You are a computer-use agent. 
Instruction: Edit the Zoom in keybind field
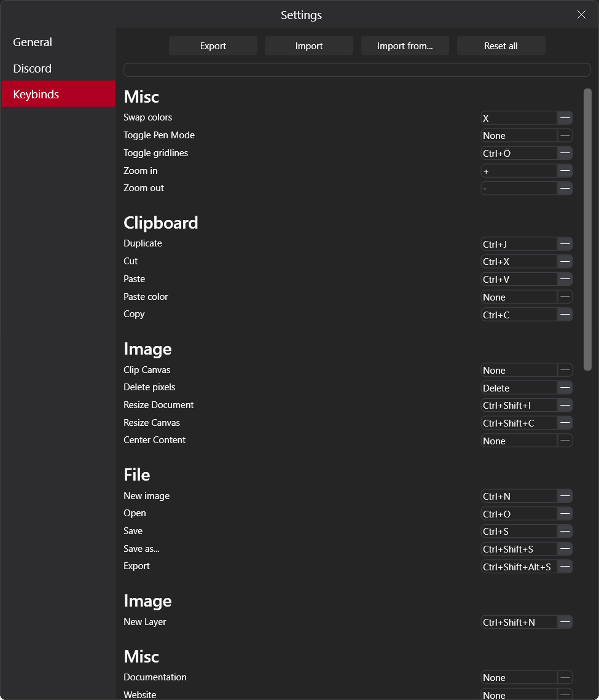point(519,170)
